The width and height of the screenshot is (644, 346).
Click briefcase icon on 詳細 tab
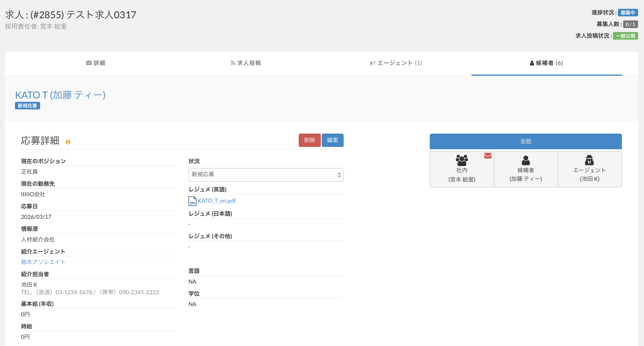pyautogui.click(x=89, y=63)
